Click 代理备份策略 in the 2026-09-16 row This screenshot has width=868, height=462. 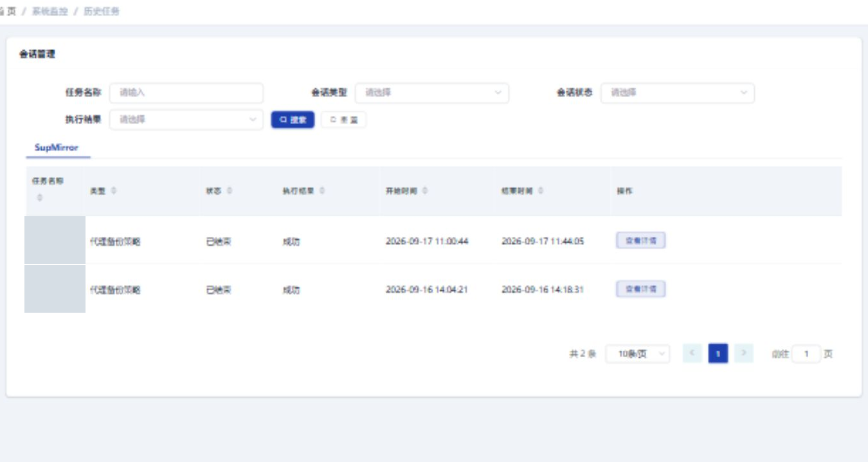point(115,290)
